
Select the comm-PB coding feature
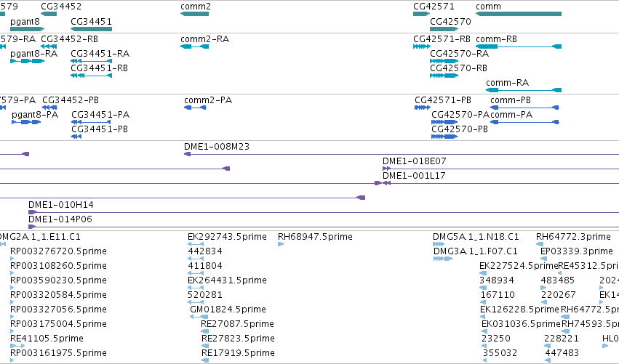coord(524,108)
